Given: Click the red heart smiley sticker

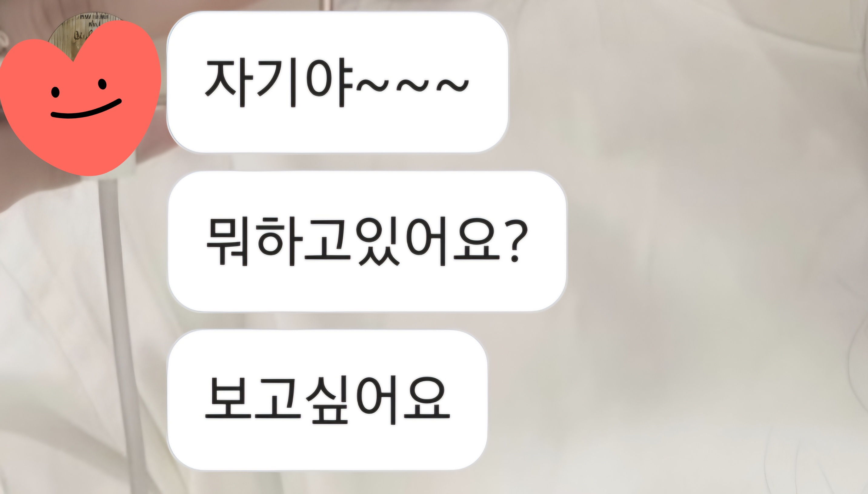Looking at the screenshot, I should click(x=80, y=98).
